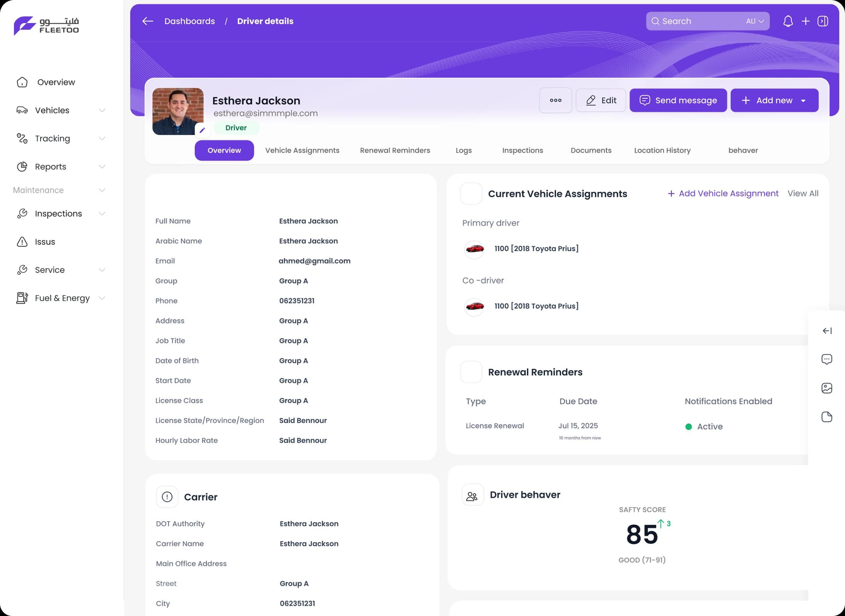Click the Issus warning icon in sidebar

click(x=22, y=242)
